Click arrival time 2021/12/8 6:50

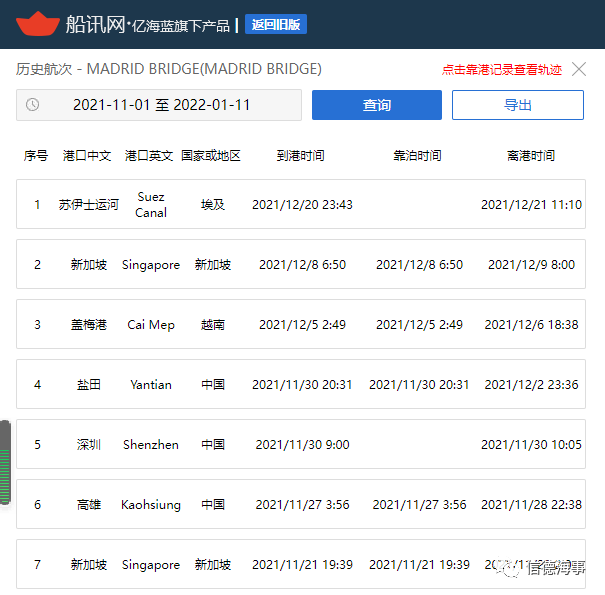302,265
